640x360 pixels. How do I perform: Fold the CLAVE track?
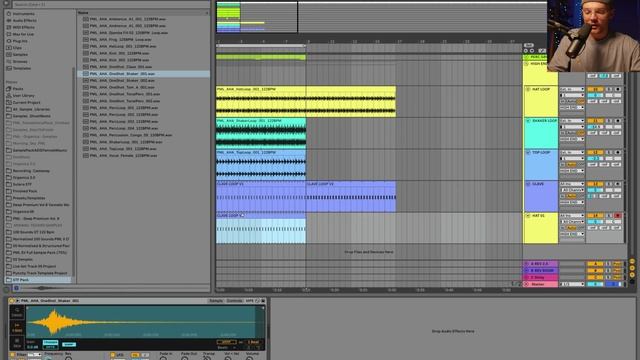[528, 184]
